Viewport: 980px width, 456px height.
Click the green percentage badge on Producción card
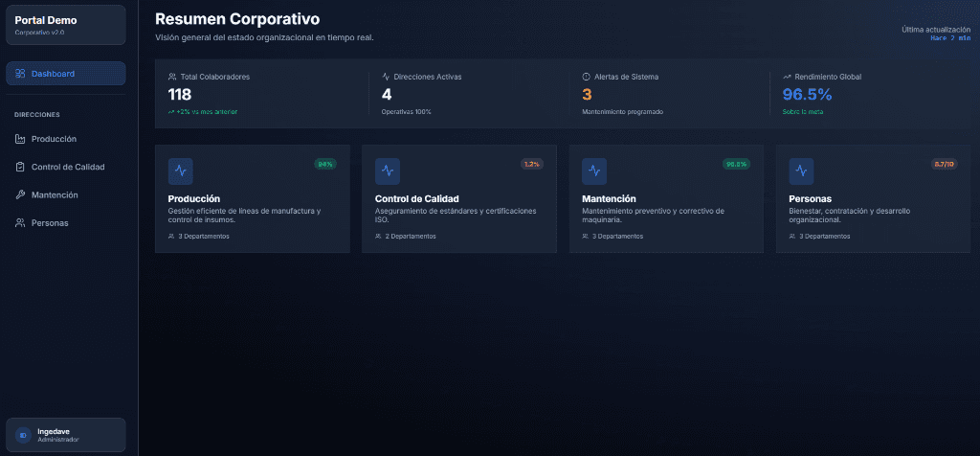325,164
